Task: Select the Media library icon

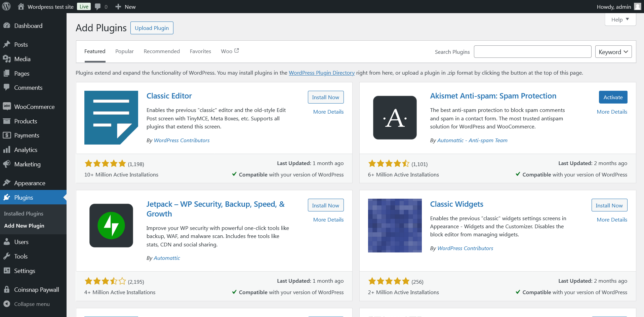Action: click(x=7, y=59)
